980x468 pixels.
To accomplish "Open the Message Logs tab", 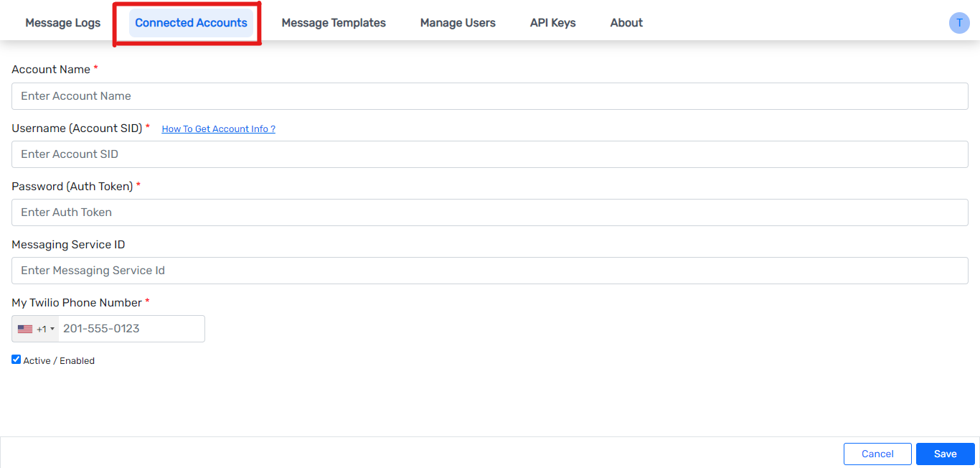I will tap(63, 23).
